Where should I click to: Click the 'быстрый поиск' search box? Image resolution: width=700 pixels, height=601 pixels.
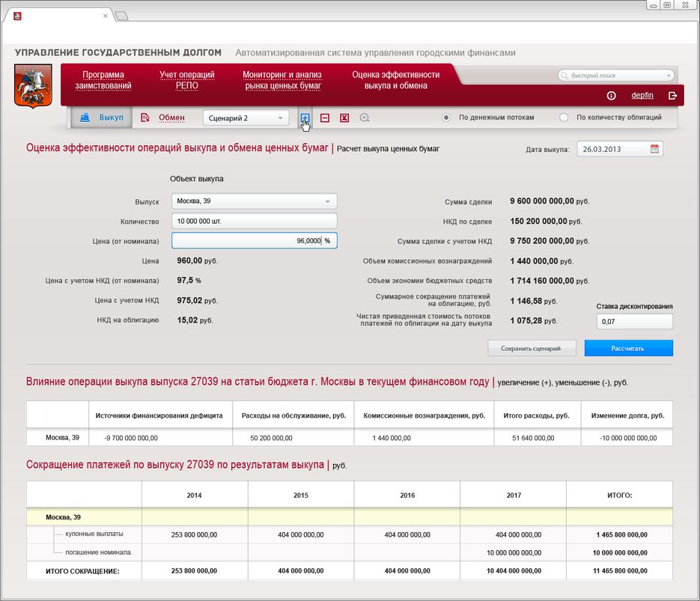pyautogui.click(x=615, y=76)
